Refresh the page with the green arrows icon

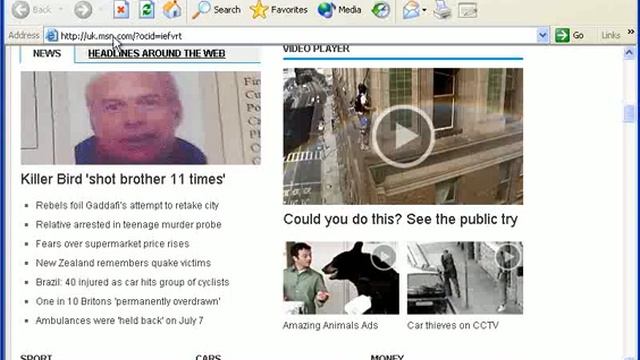click(147, 9)
